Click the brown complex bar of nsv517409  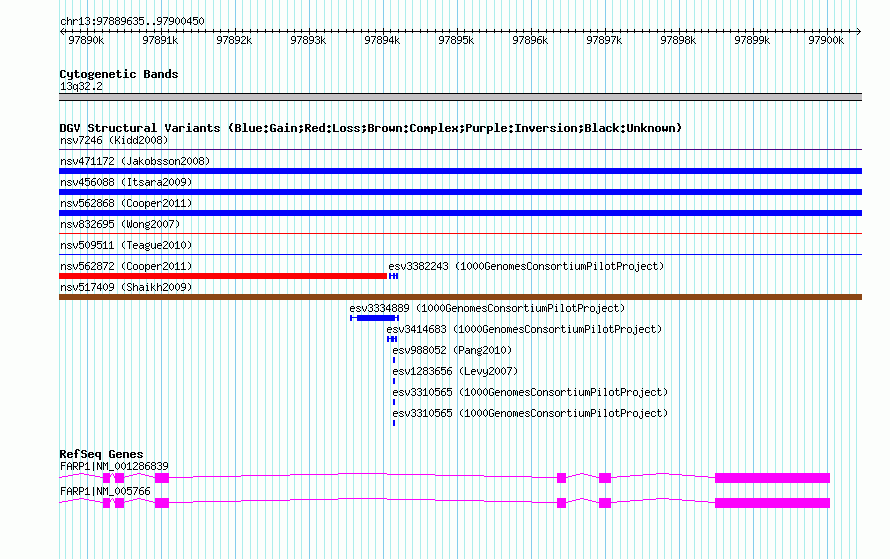460,297
